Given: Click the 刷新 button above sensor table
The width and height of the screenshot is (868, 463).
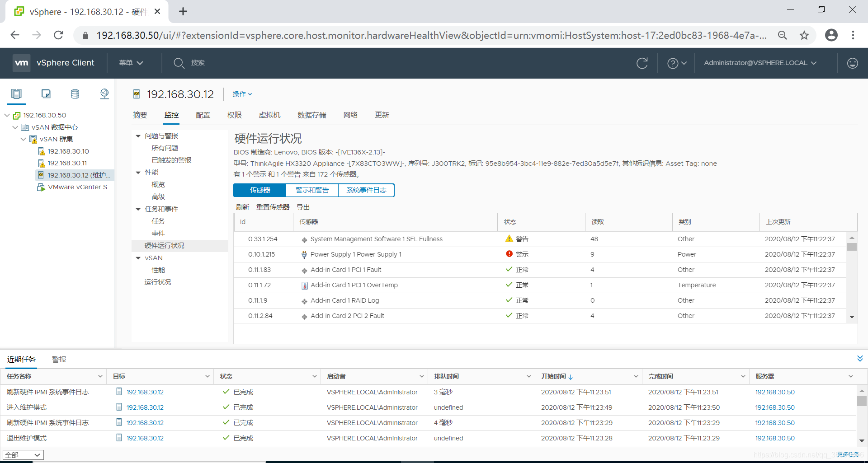Looking at the screenshot, I should (x=243, y=207).
